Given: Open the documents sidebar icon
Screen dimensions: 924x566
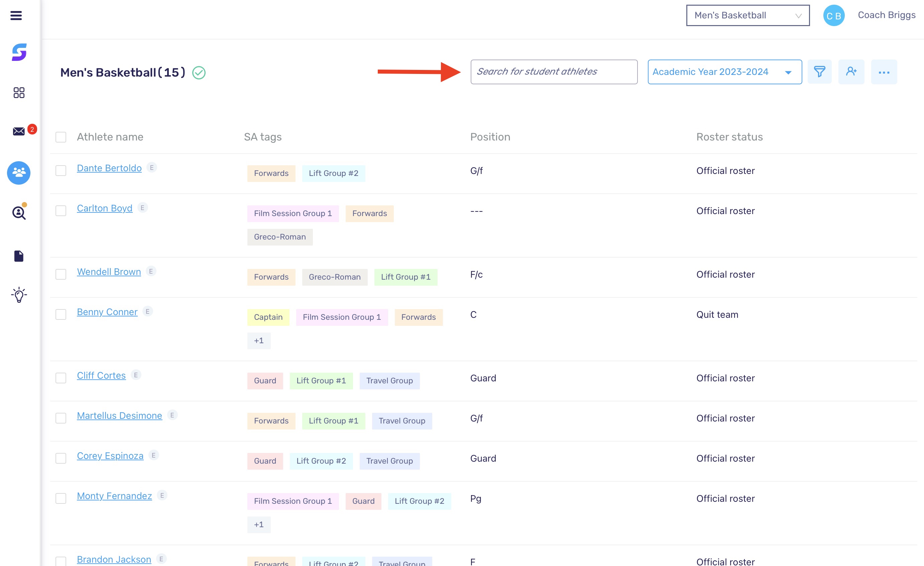Looking at the screenshot, I should click(18, 256).
